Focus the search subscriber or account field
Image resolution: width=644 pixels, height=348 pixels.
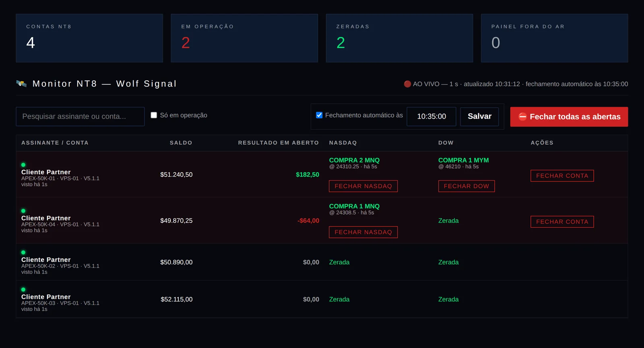pyautogui.click(x=80, y=116)
